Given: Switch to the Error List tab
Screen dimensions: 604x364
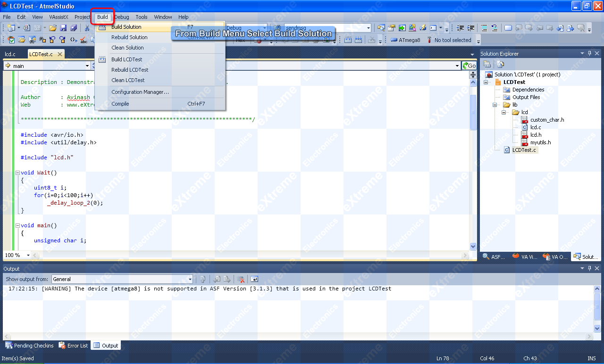Looking at the screenshot, I should 74,346.
